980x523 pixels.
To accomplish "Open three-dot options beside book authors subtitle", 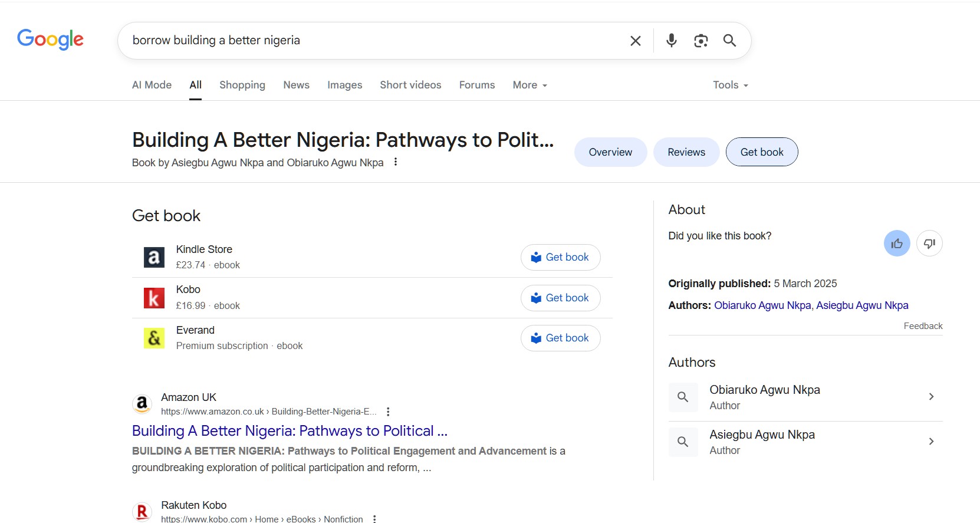I will point(396,162).
